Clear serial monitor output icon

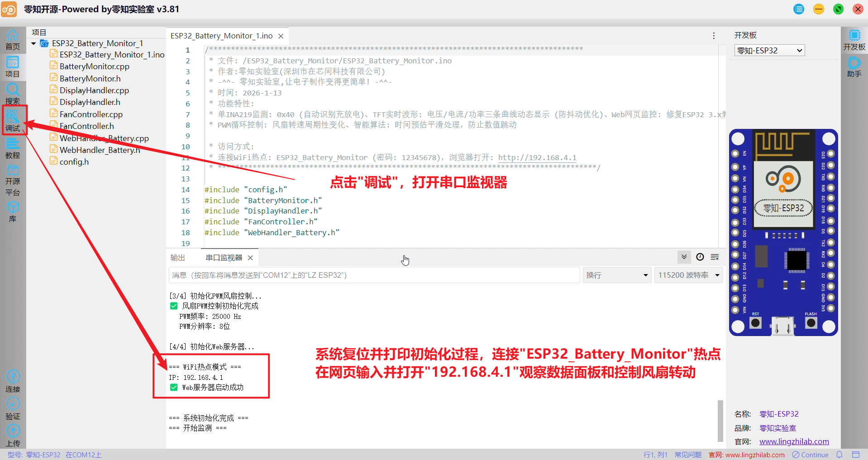coord(715,257)
